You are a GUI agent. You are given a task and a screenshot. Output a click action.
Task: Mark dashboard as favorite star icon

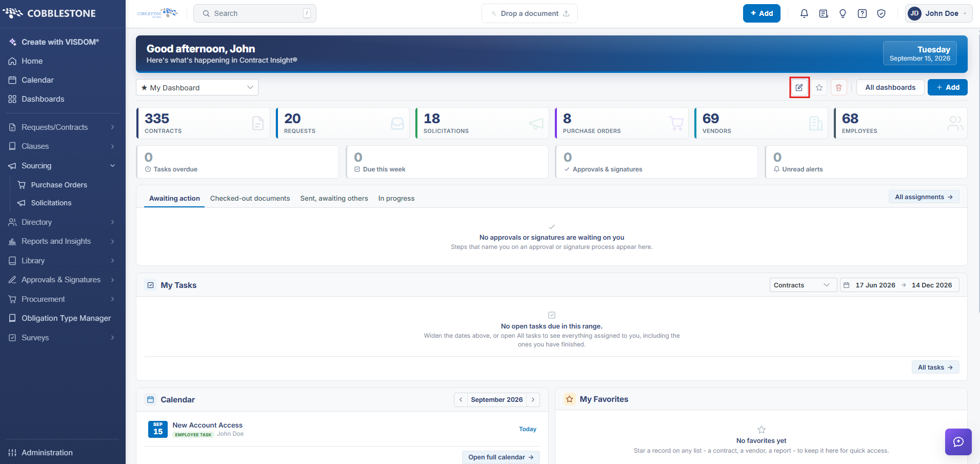click(819, 87)
